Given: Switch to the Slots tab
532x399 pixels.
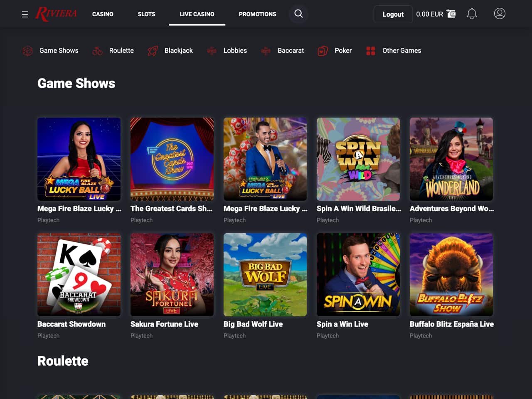Looking at the screenshot, I should pos(147,14).
